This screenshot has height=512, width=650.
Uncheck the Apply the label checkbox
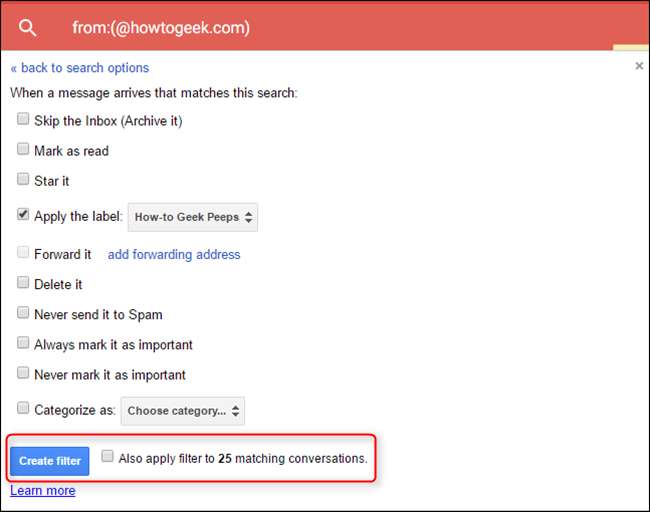point(23,214)
